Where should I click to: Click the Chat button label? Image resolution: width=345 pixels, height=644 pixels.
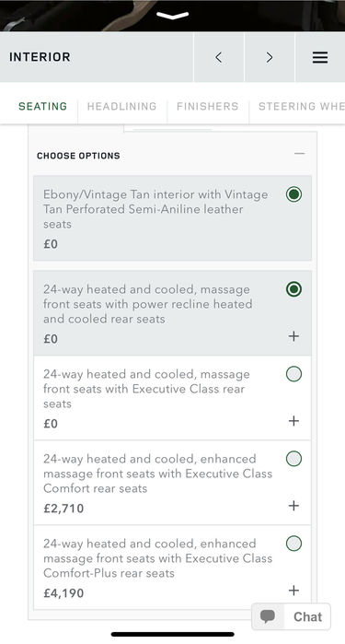307,616
